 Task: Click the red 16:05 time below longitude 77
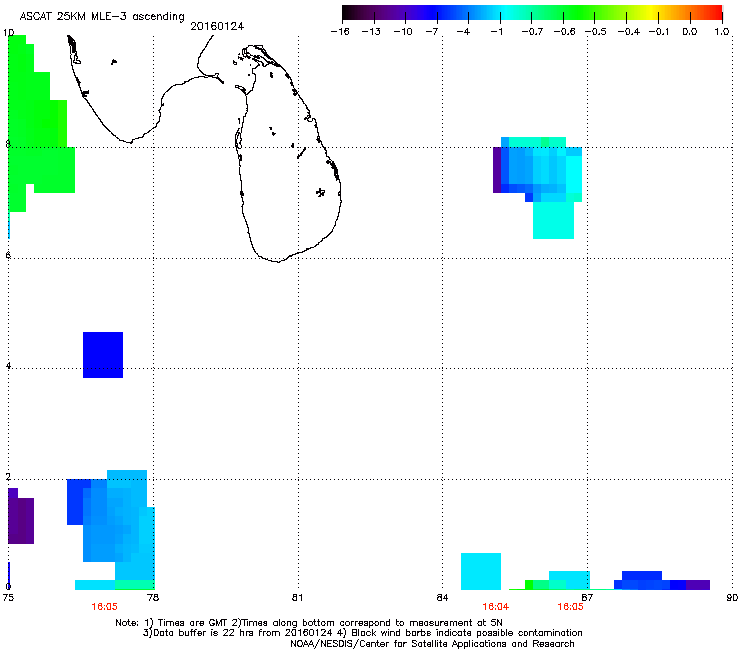[104, 606]
